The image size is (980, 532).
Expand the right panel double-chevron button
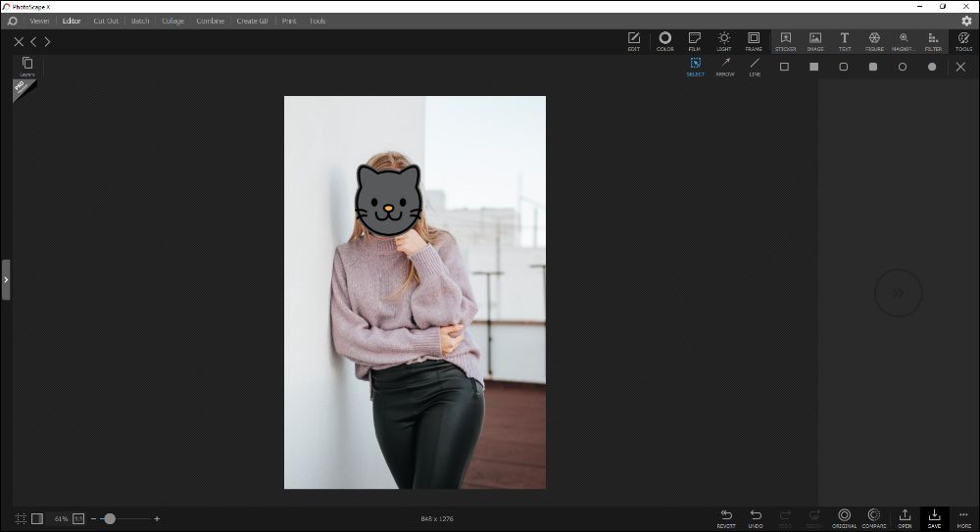pyautogui.click(x=898, y=292)
